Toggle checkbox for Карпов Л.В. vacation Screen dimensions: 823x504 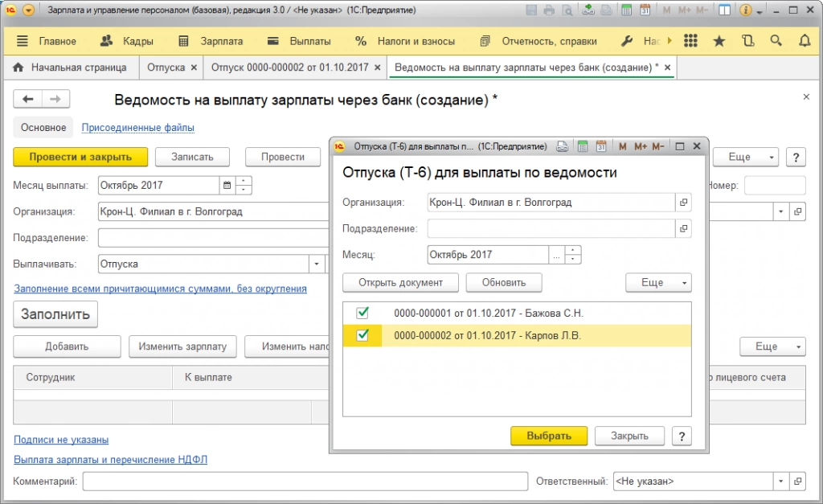pyautogui.click(x=362, y=335)
